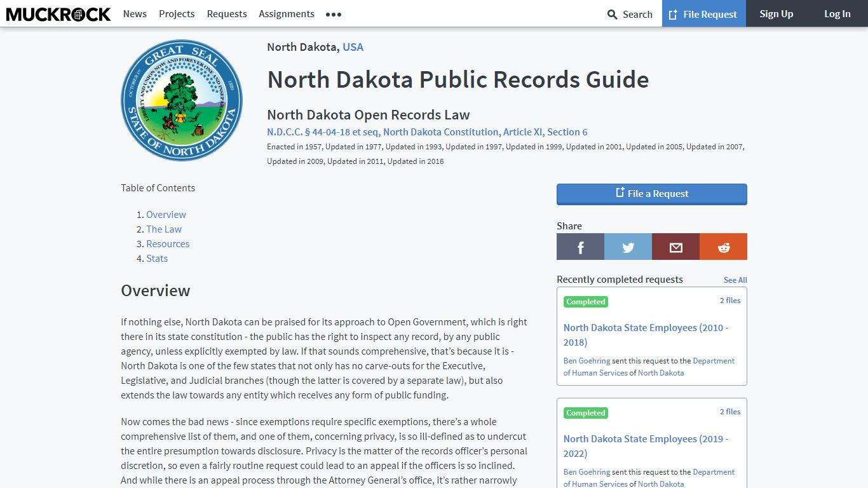Screen dimensions: 868x488
Task: Click the Table of Contents label
Action: click(x=158, y=188)
